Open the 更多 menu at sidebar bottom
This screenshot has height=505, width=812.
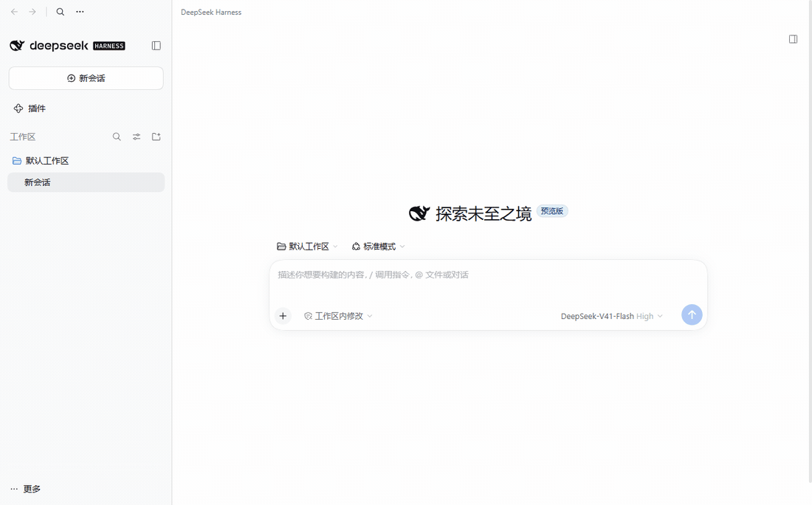(25, 489)
